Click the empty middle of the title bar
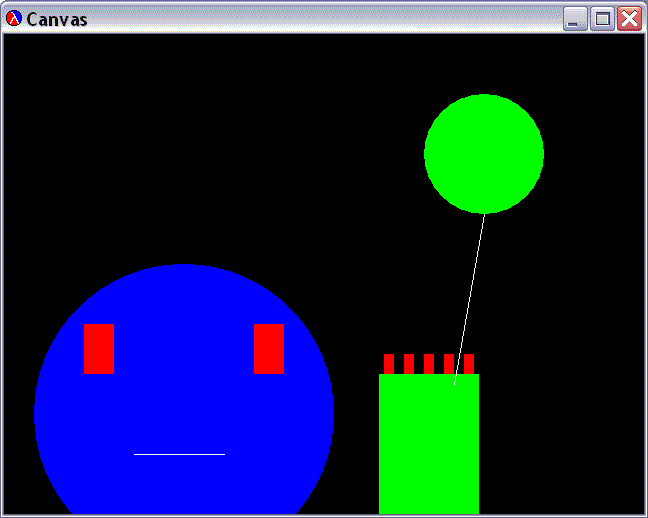 click(x=320, y=19)
